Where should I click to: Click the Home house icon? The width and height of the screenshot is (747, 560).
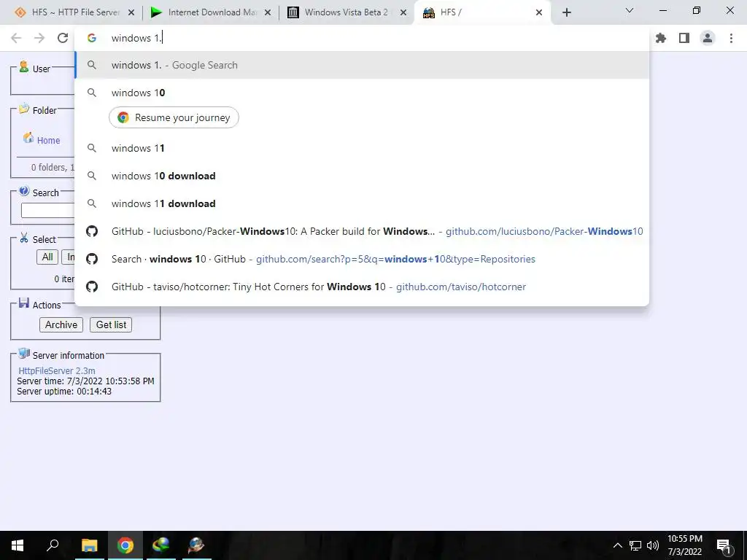point(28,138)
